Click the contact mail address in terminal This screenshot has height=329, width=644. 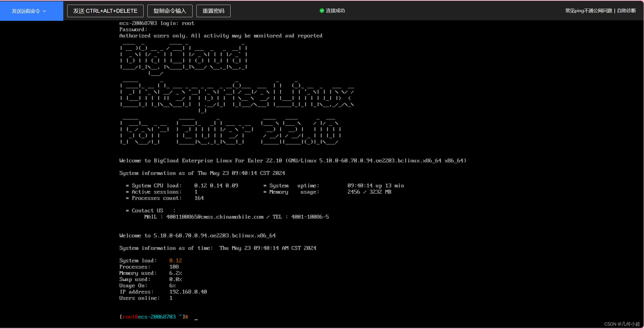(215, 217)
